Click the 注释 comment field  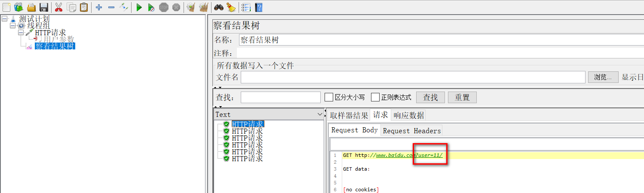[x=441, y=53]
